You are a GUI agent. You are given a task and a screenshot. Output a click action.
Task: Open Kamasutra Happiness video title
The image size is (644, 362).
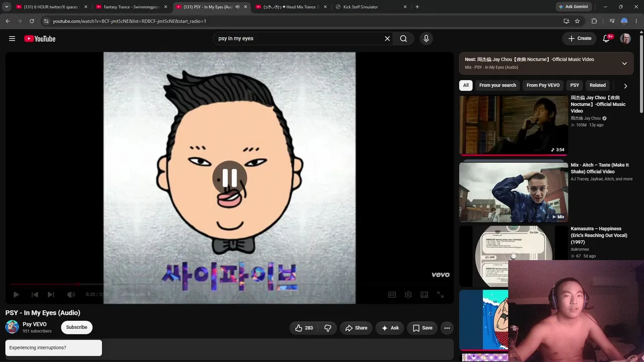(x=599, y=235)
